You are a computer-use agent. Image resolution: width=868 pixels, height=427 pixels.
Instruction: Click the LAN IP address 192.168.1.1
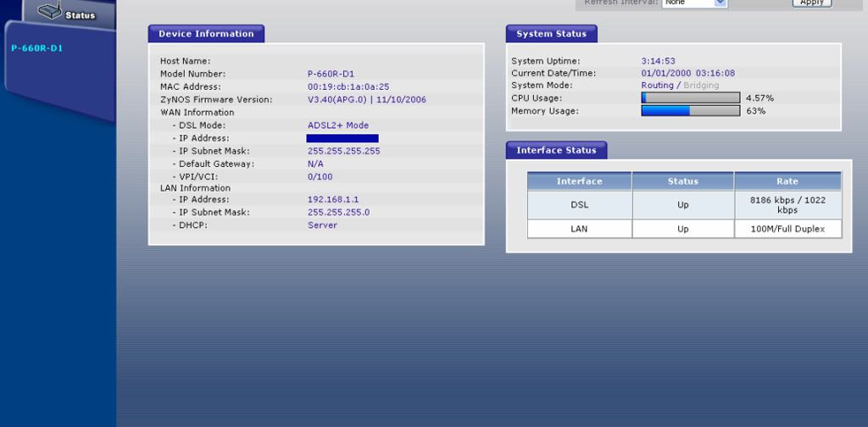coord(333,200)
